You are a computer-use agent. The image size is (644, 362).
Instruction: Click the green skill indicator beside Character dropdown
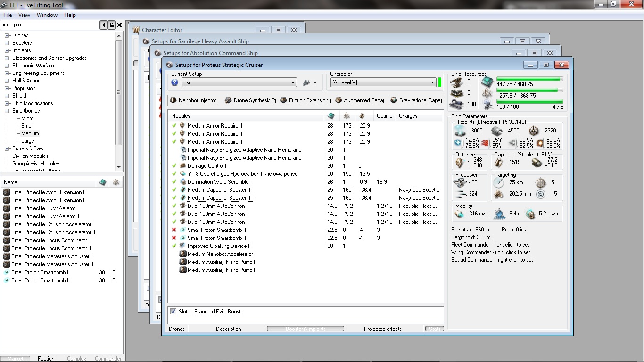coord(439,82)
